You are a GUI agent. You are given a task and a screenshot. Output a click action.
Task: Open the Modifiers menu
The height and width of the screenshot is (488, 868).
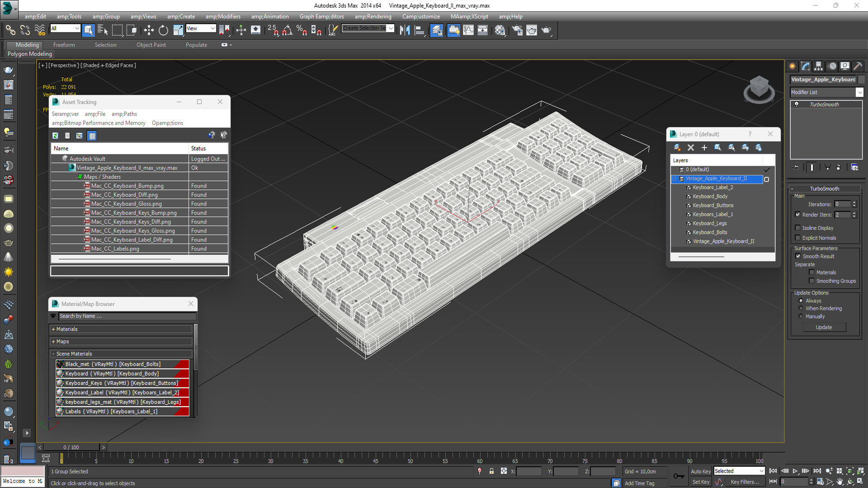223,17
